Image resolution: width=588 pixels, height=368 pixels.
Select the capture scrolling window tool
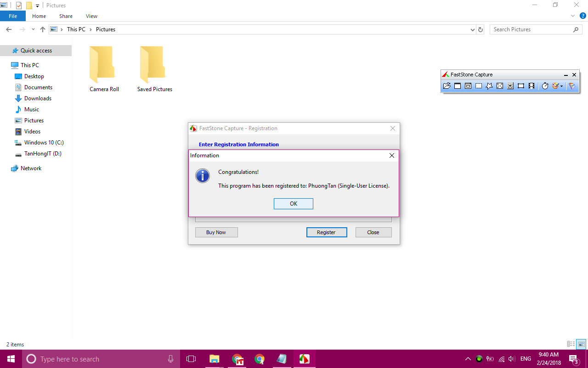tap(510, 86)
